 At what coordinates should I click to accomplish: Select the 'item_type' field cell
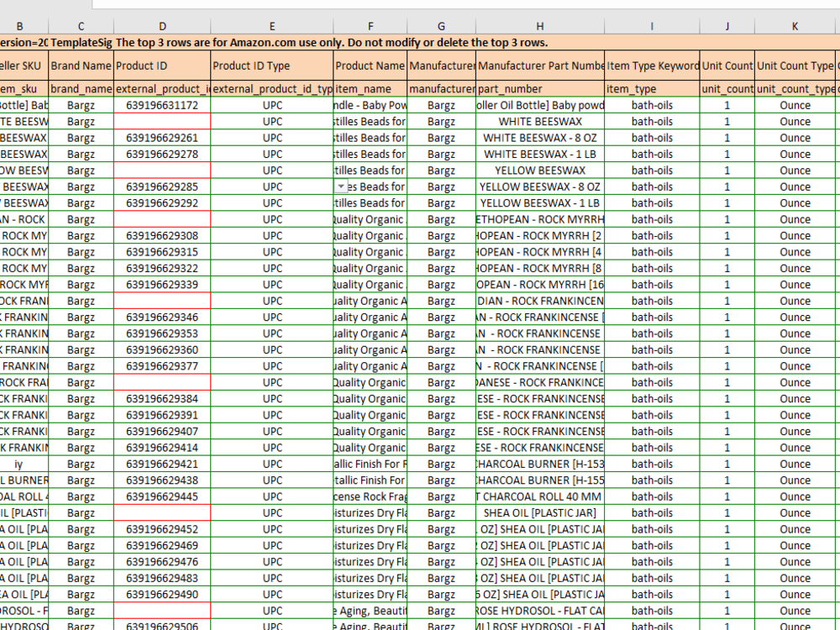(x=652, y=89)
